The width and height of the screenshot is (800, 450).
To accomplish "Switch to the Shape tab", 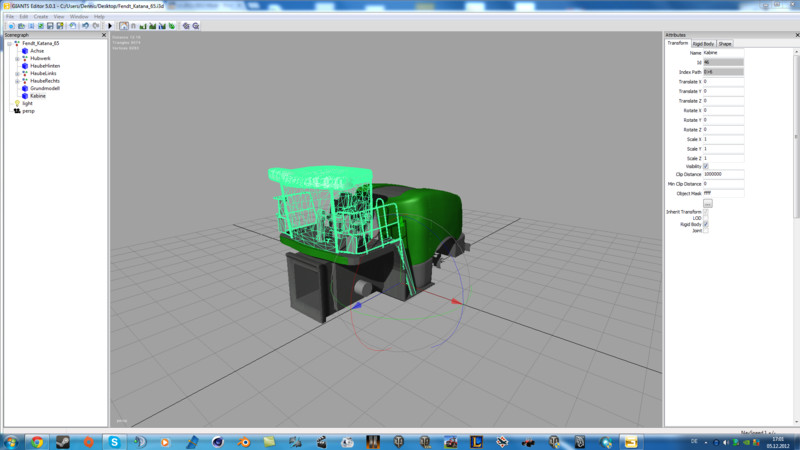I will pos(724,44).
